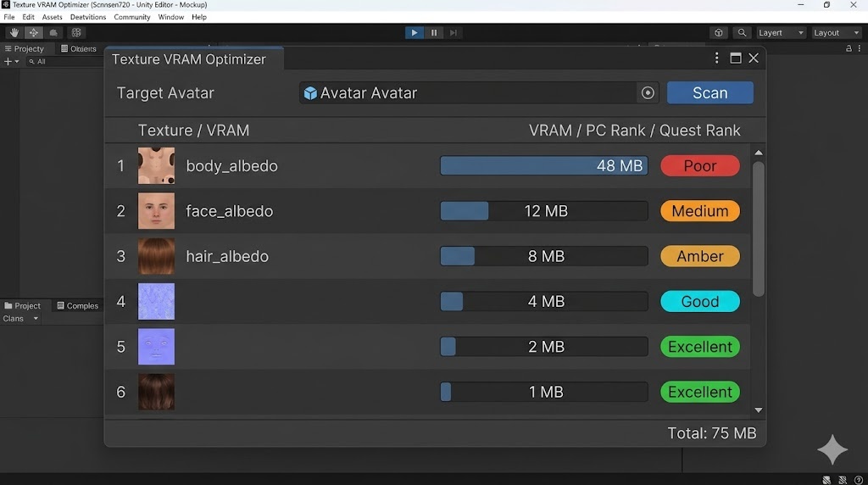Click the orange Medium rank badge
The width and height of the screenshot is (868, 485).
[700, 211]
